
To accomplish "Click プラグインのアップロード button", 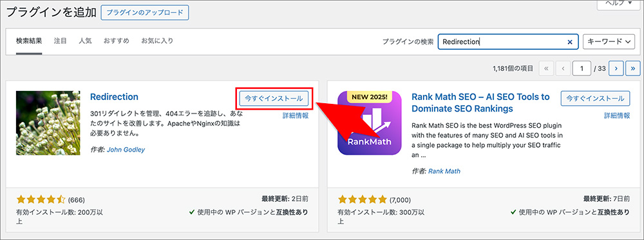I will [x=144, y=13].
